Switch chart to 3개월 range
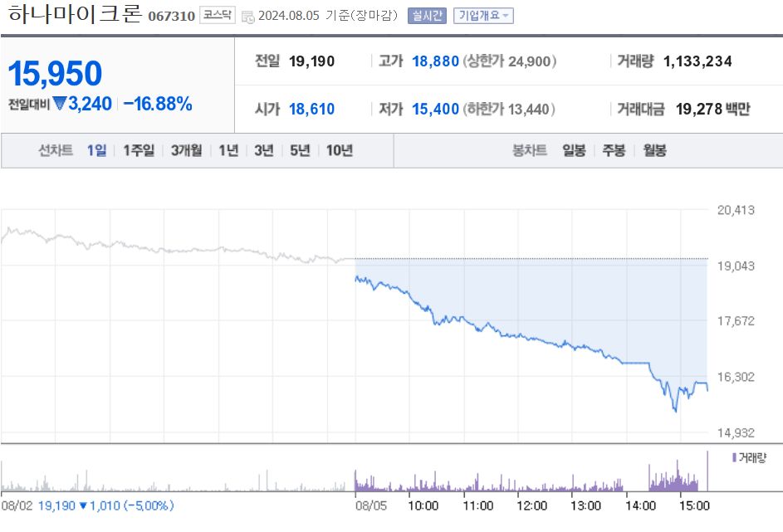 pyautogui.click(x=187, y=150)
